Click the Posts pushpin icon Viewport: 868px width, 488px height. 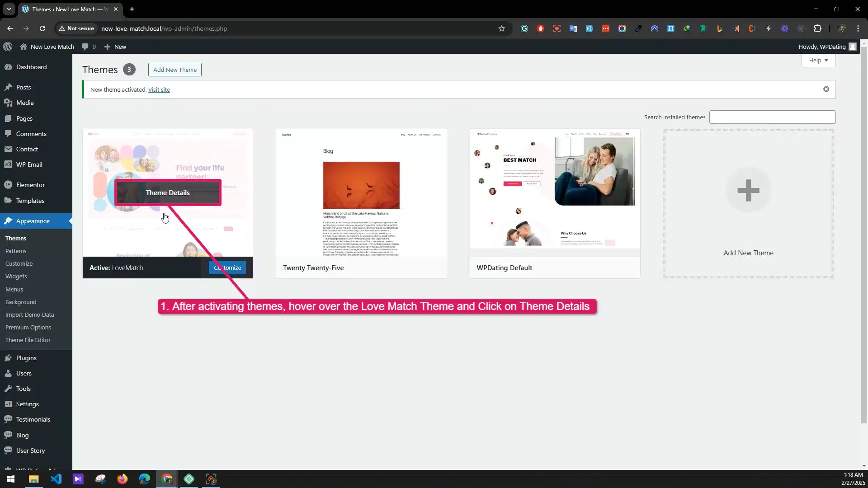coord(8,87)
